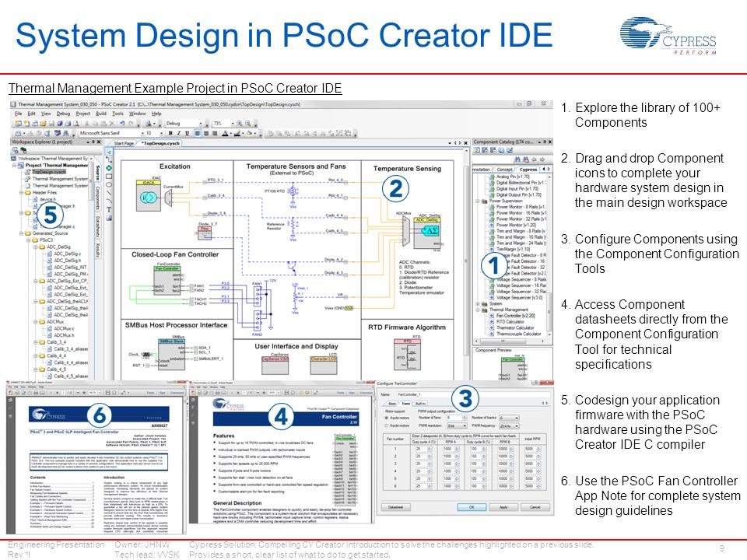
Task: Open the Help menu
Action: [156, 114]
